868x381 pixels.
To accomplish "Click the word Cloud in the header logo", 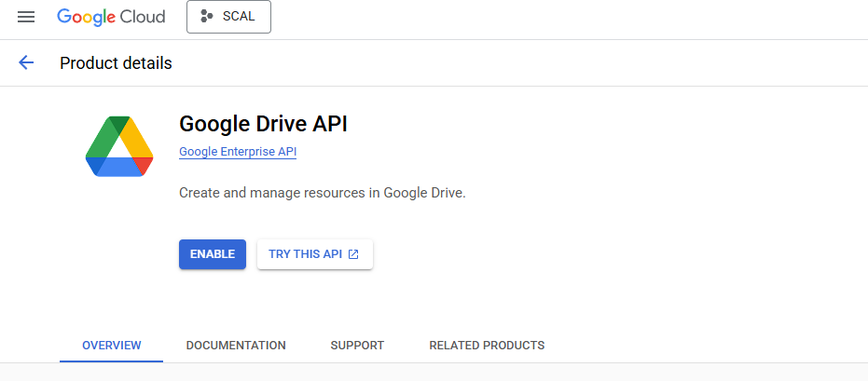I will tap(140, 17).
